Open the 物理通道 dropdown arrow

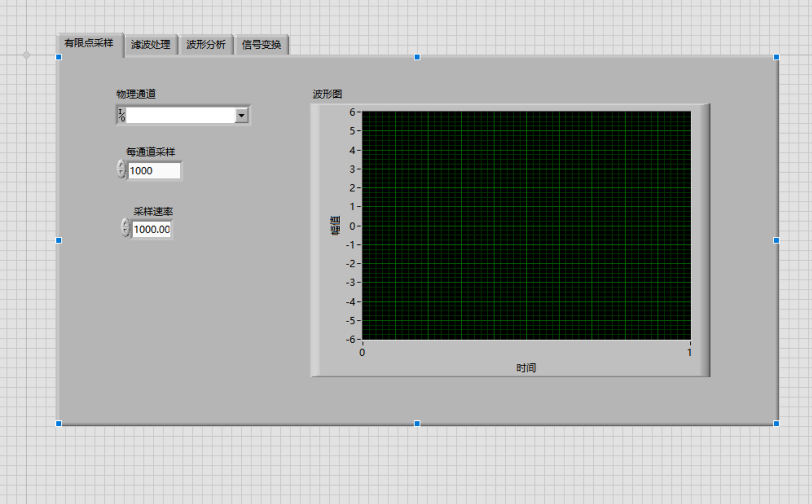click(x=242, y=115)
